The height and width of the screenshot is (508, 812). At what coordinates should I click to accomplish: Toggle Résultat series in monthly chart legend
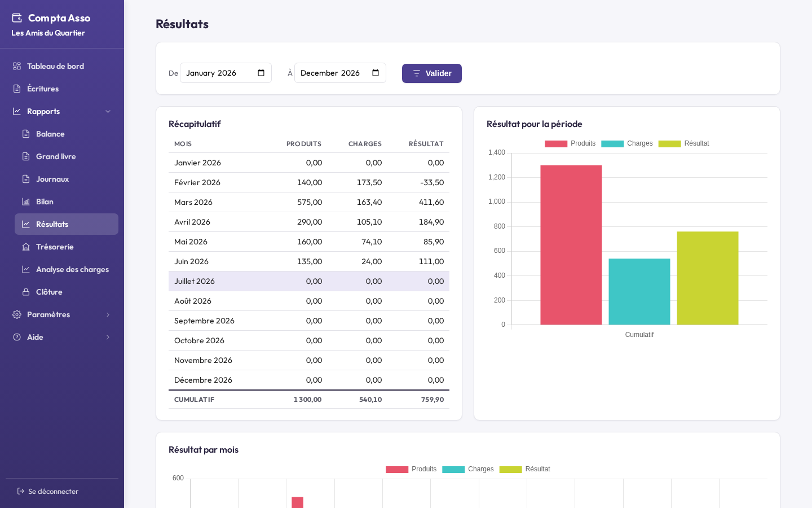[x=524, y=469]
